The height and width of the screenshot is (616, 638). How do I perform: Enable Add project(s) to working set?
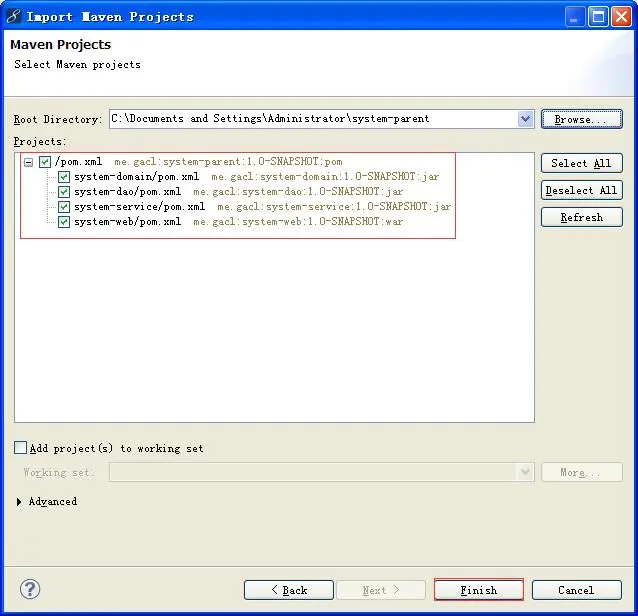pos(20,448)
